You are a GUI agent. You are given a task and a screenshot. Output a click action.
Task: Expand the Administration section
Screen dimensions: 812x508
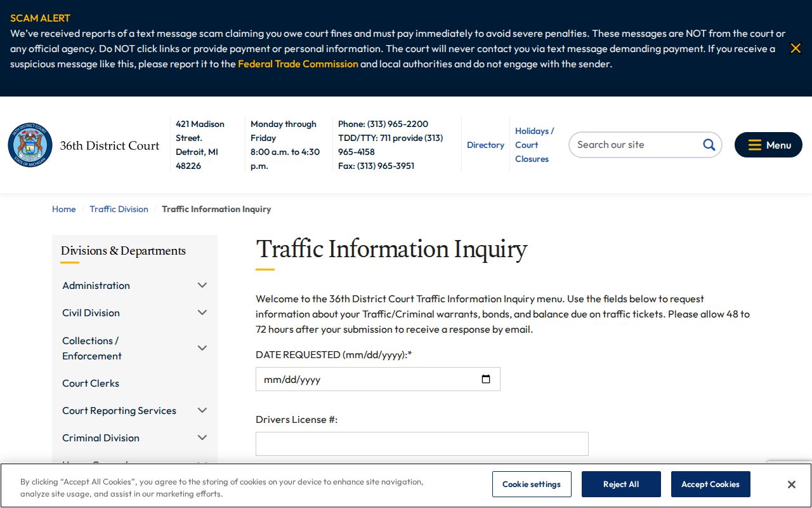pyautogui.click(x=202, y=285)
